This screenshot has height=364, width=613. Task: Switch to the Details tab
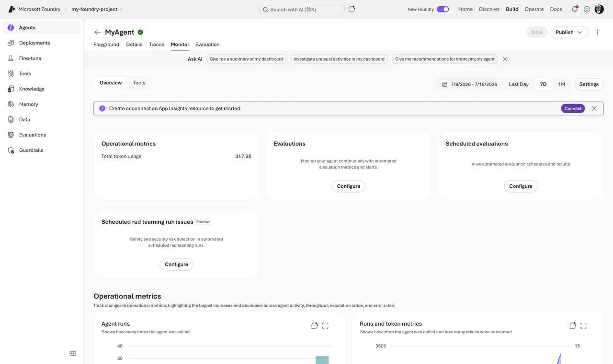[x=134, y=45]
